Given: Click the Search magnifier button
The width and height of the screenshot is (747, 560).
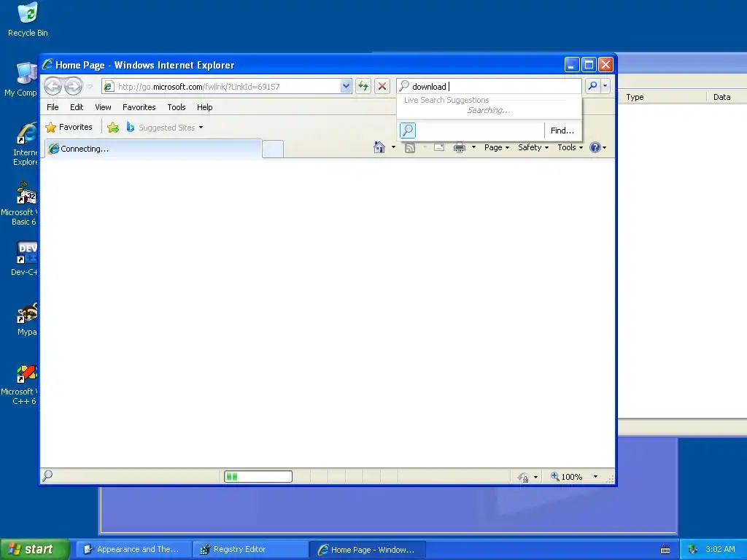Looking at the screenshot, I should (592, 86).
